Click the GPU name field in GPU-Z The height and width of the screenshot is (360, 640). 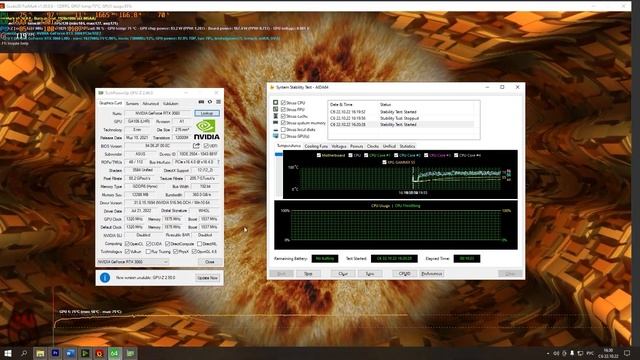158,113
